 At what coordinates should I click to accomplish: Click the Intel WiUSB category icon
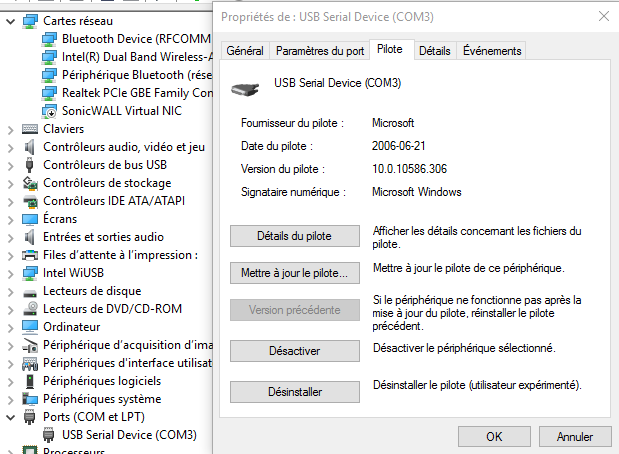tap(30, 273)
